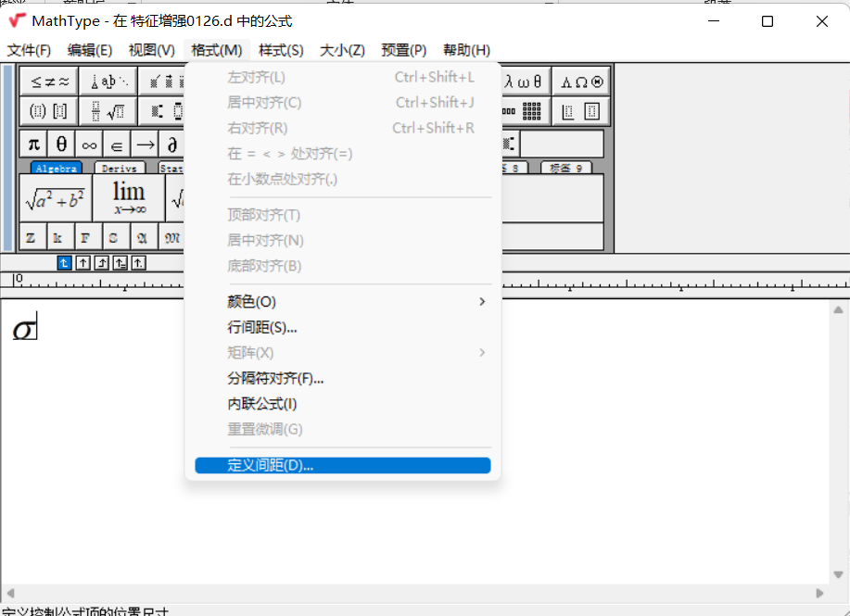Image resolution: width=850 pixels, height=616 pixels.
Task: Open the 样式(S) menu
Action: [x=281, y=50]
